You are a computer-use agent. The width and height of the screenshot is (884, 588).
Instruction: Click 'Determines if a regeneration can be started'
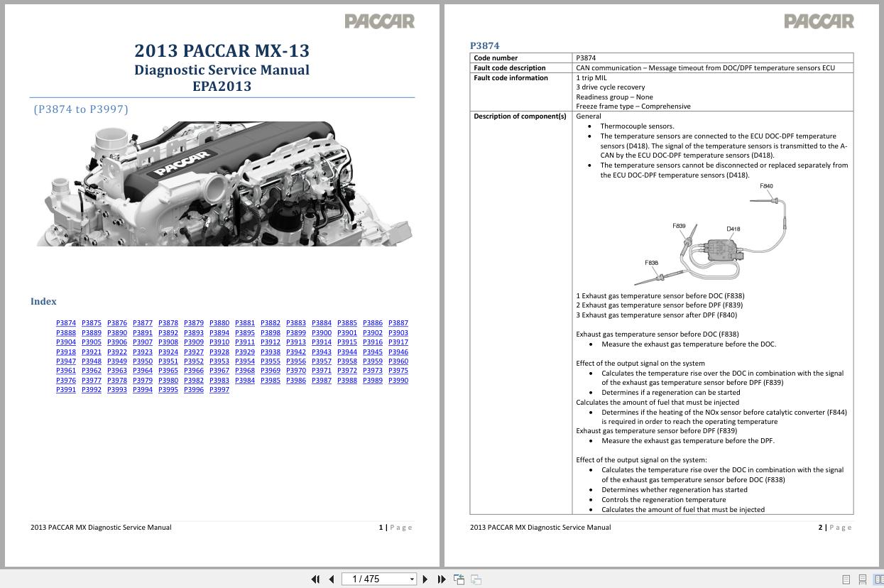point(671,392)
